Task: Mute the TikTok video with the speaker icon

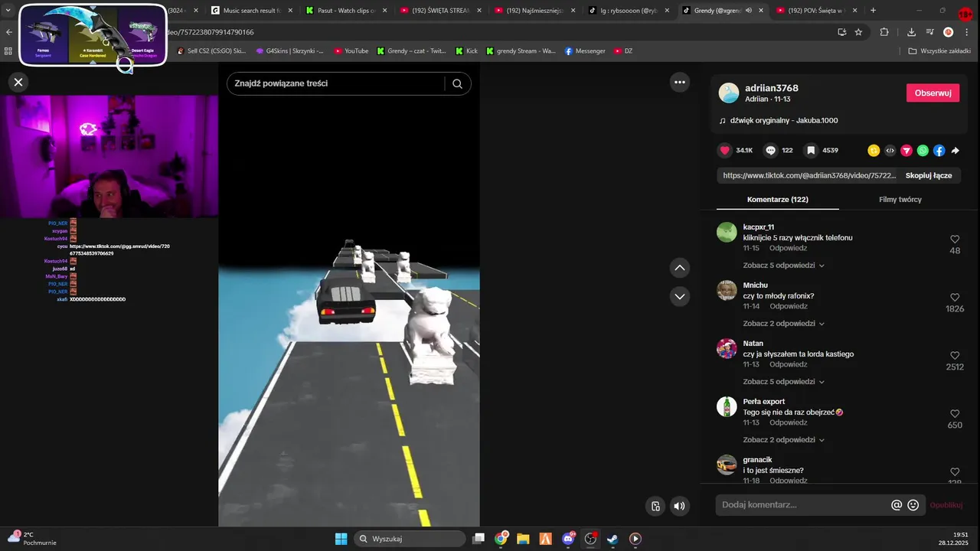Action: pos(679,505)
